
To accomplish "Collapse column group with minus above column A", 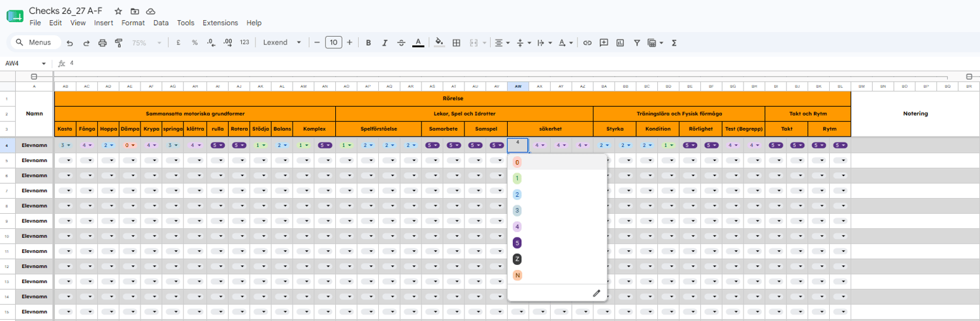I will pos(34,76).
